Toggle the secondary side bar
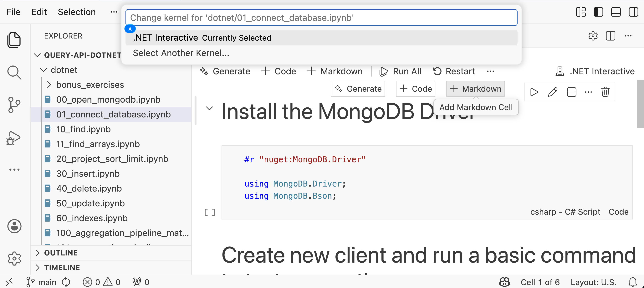This screenshot has width=644, height=288. point(633,12)
